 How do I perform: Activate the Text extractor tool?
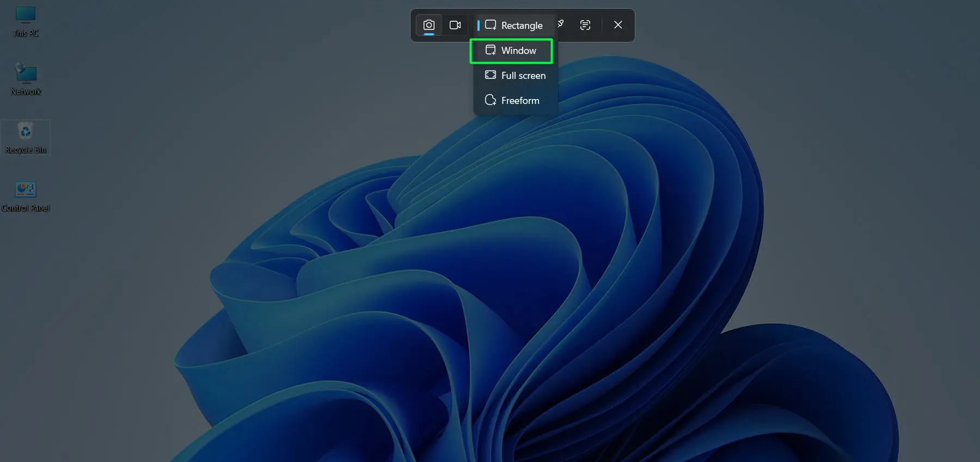pyautogui.click(x=585, y=25)
